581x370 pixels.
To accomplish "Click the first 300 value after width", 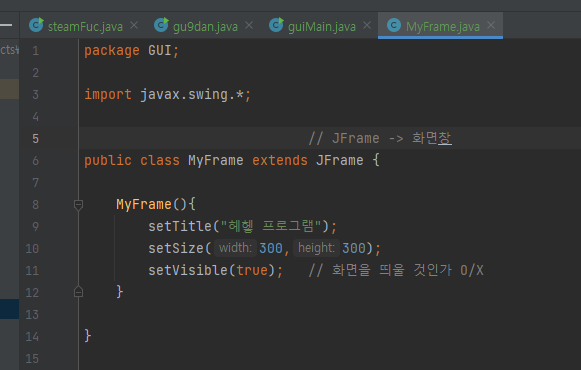I will click(271, 248).
